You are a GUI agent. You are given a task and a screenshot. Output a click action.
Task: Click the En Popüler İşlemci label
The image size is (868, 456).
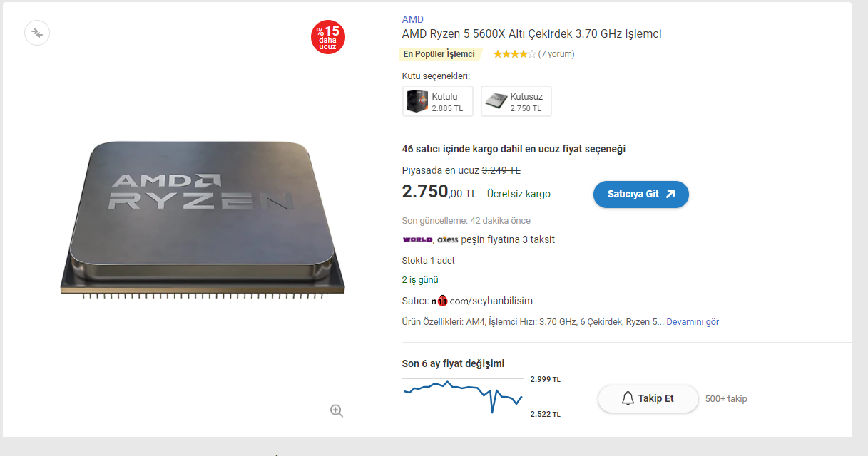440,54
